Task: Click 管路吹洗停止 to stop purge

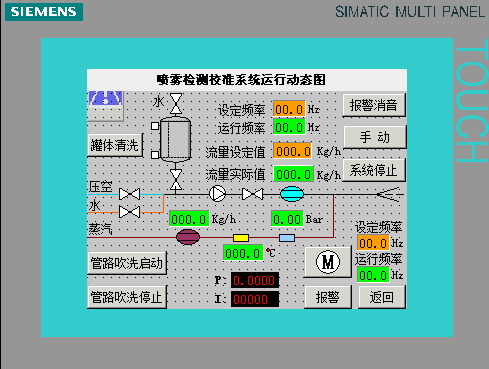Action: [x=127, y=297]
